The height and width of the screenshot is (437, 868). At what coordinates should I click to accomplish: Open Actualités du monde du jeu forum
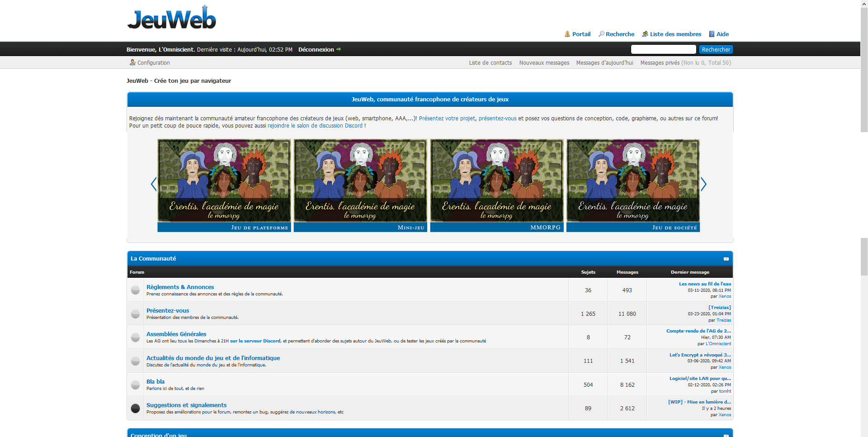point(213,358)
